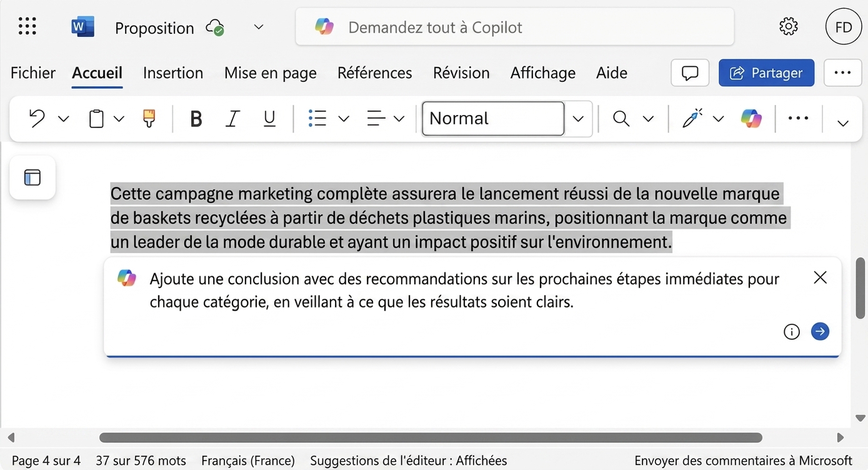Click the highlighted campaign paragraph text

[x=450, y=217]
